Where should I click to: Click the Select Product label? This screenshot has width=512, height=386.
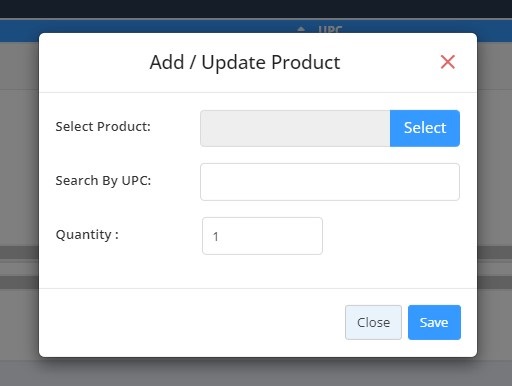pos(103,127)
